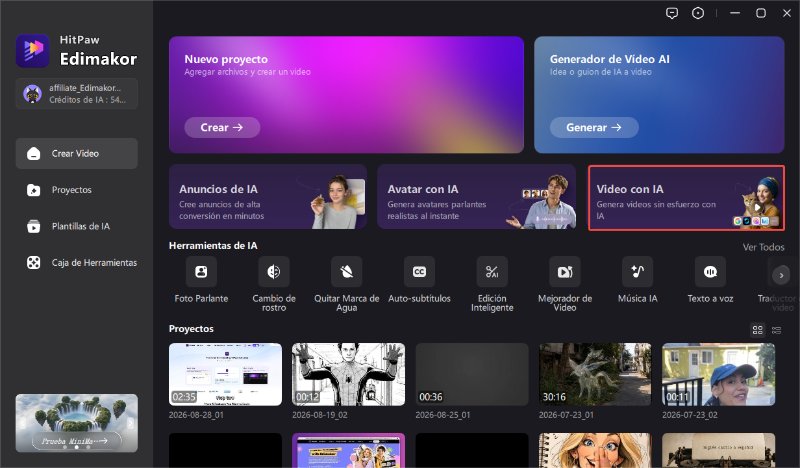Click the affiliate_Edimakor user avatar
This screenshot has width=800, height=468.
point(32,94)
